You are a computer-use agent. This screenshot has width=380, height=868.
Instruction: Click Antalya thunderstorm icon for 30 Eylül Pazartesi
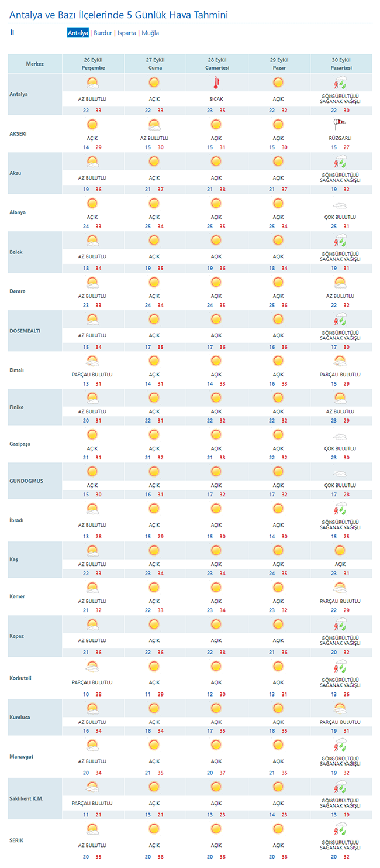pyautogui.click(x=340, y=83)
